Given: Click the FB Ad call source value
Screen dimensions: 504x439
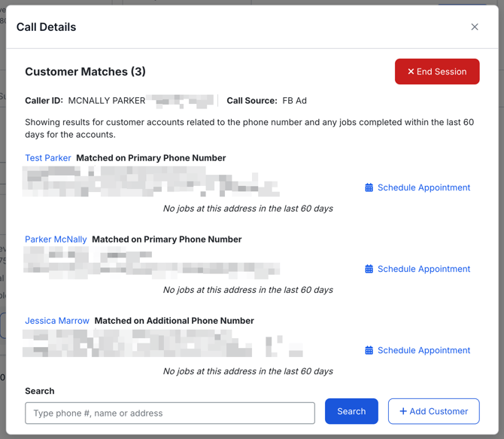Looking at the screenshot, I should pos(294,100).
